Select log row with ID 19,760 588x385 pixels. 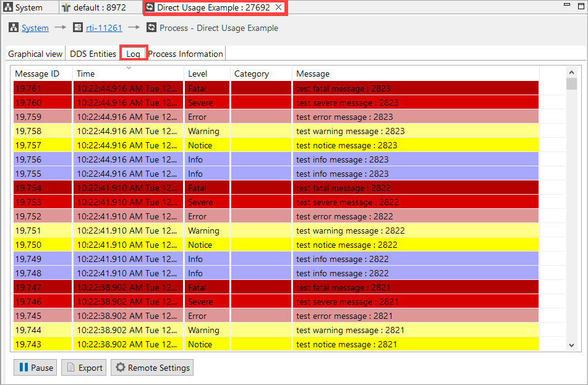tap(276, 103)
